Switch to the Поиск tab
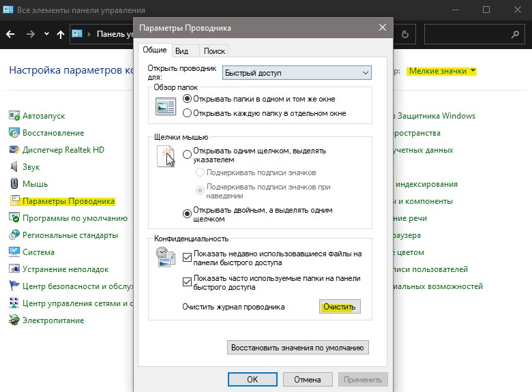Image resolution: width=532 pixels, height=392 pixels. [214, 51]
